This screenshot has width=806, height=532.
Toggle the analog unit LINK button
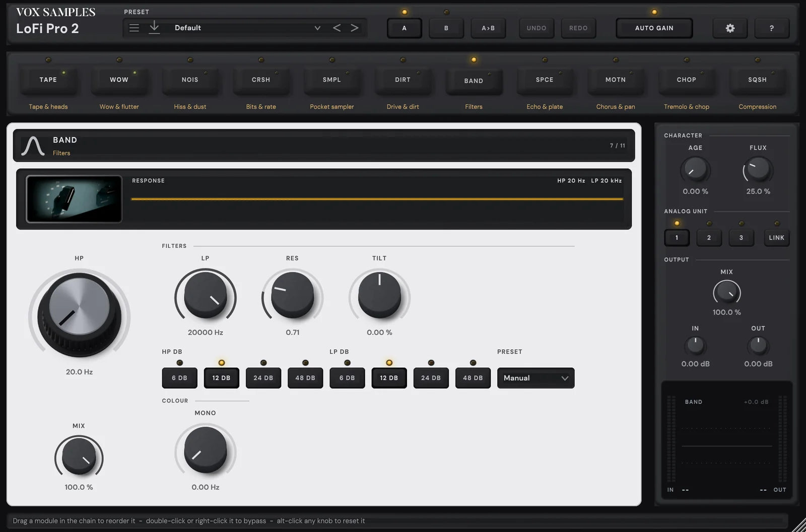tap(777, 238)
